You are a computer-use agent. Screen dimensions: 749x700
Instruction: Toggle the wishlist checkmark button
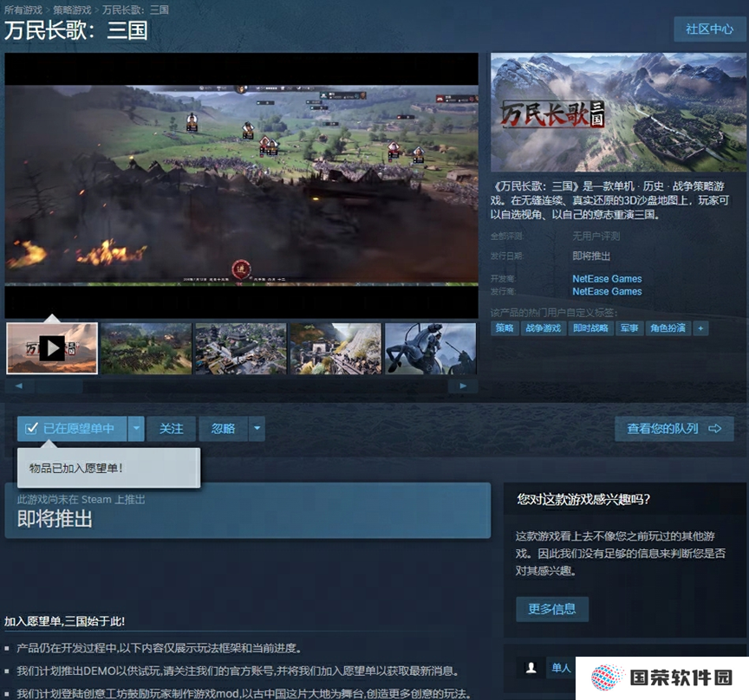[72, 428]
